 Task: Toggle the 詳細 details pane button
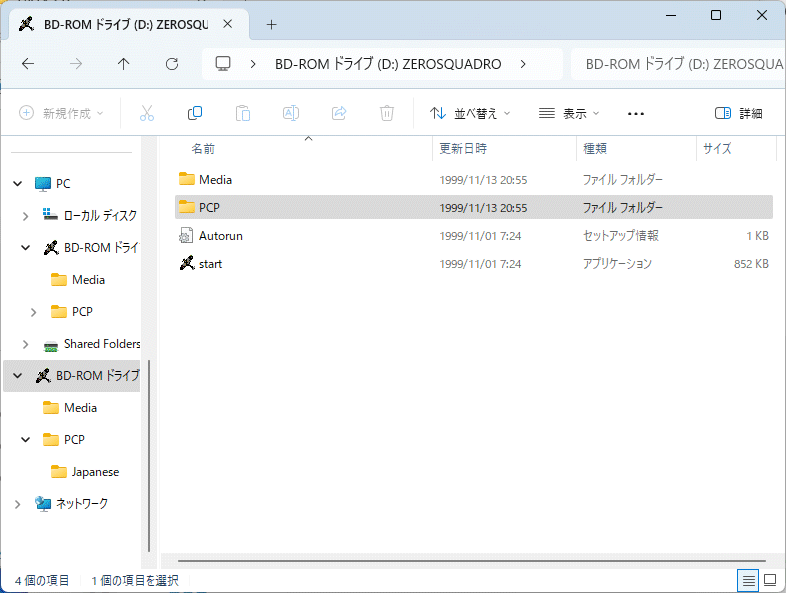739,113
